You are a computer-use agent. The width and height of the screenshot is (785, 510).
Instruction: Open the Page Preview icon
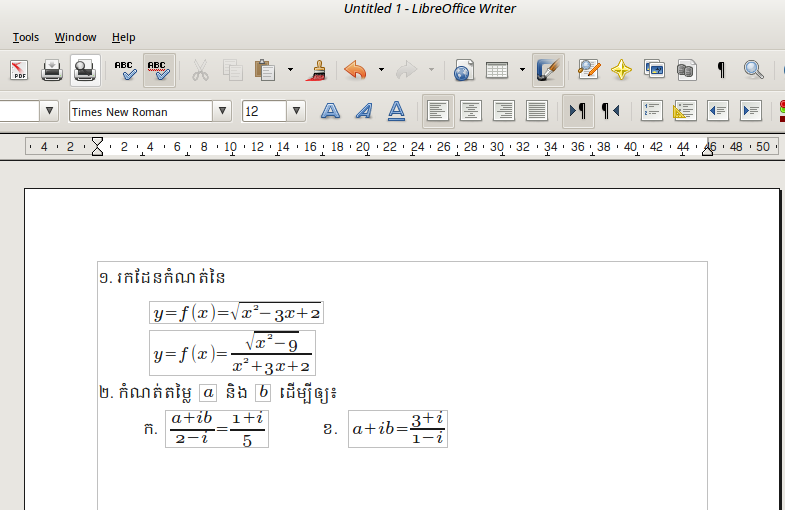coord(84,70)
